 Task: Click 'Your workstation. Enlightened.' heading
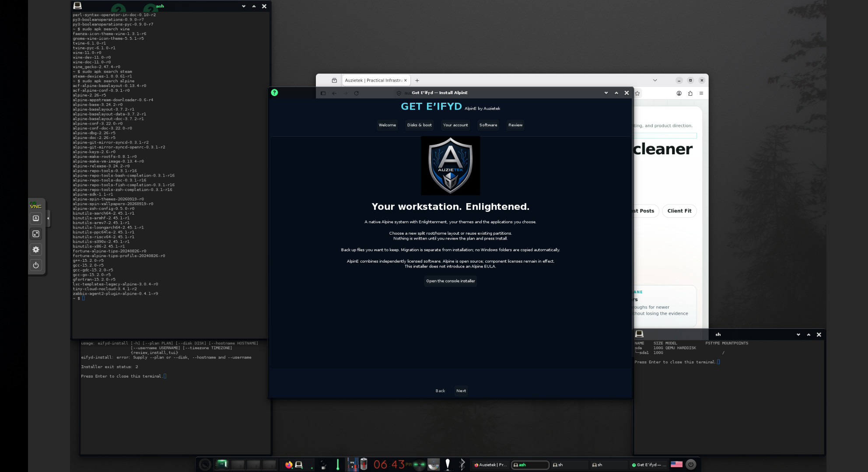[x=451, y=207]
